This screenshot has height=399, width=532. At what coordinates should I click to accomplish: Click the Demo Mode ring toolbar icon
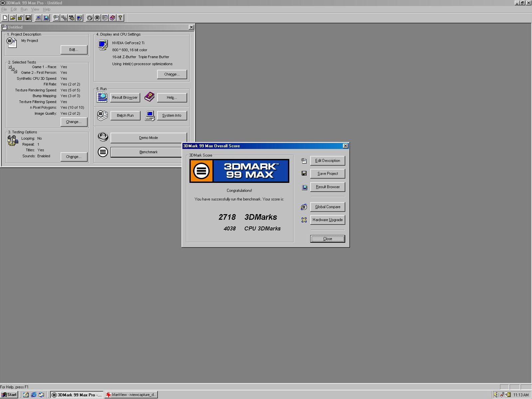90,18
